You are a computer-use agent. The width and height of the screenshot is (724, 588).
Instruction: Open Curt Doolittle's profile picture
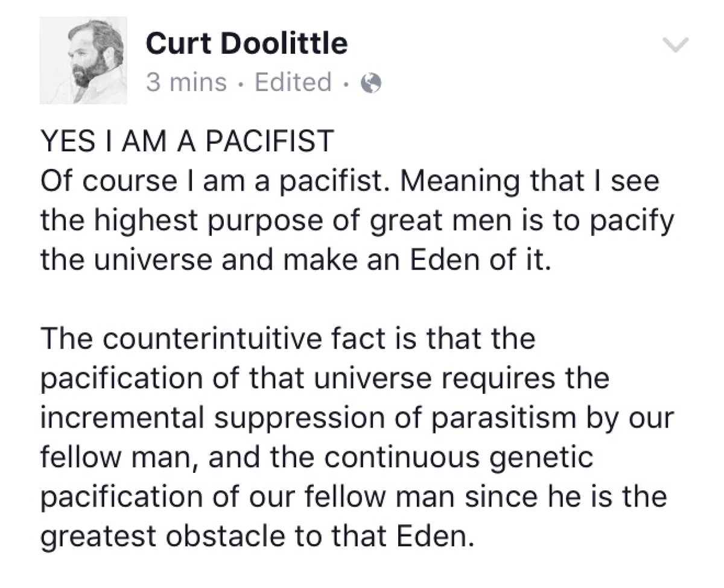coord(84,60)
